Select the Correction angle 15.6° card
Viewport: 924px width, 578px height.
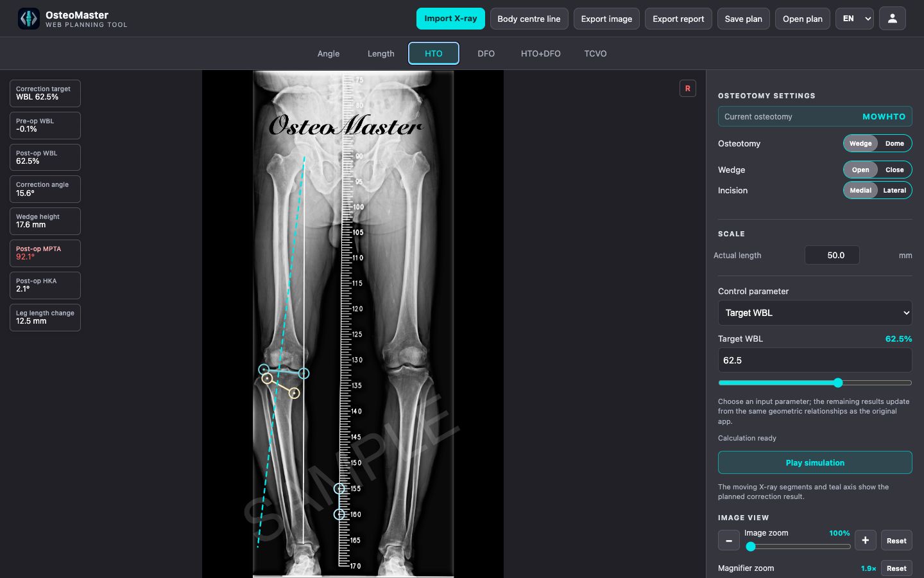tap(45, 189)
